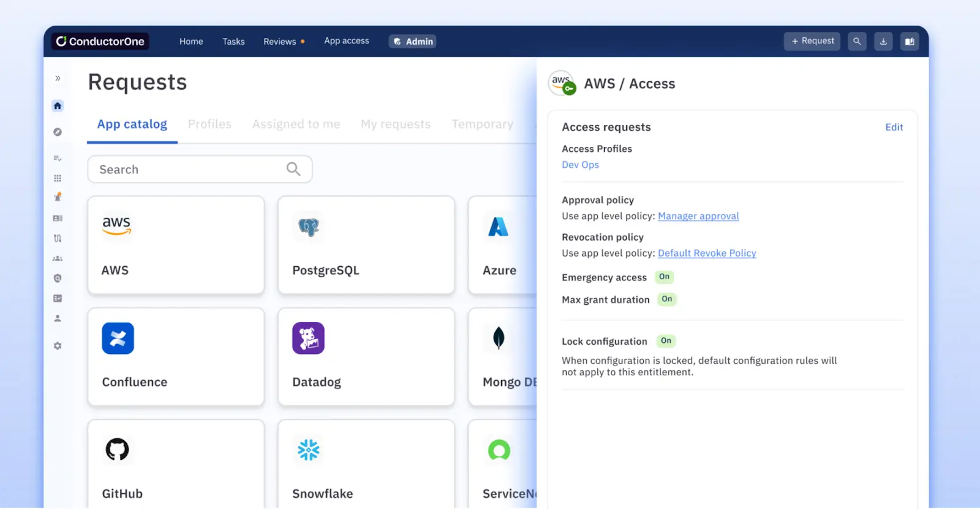Click the Search input field
This screenshot has height=510, width=980.
pyautogui.click(x=190, y=170)
